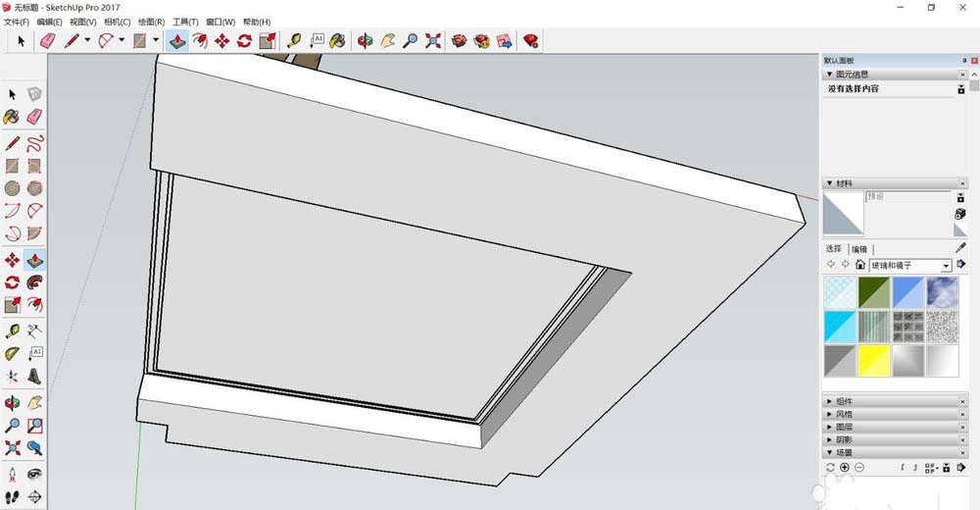980x510 pixels.
Task: Select the Eraser tool in top toolbar
Action: [47, 40]
